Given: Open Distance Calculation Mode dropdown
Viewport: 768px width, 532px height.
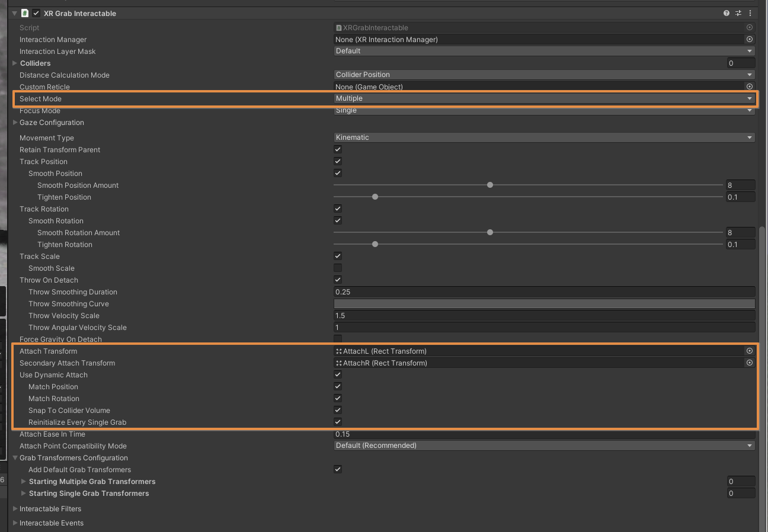Looking at the screenshot, I should click(544, 75).
